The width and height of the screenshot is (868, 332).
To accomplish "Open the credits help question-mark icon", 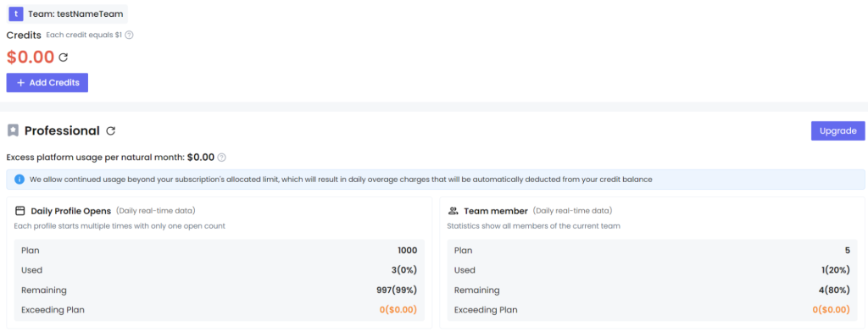I will (x=129, y=35).
